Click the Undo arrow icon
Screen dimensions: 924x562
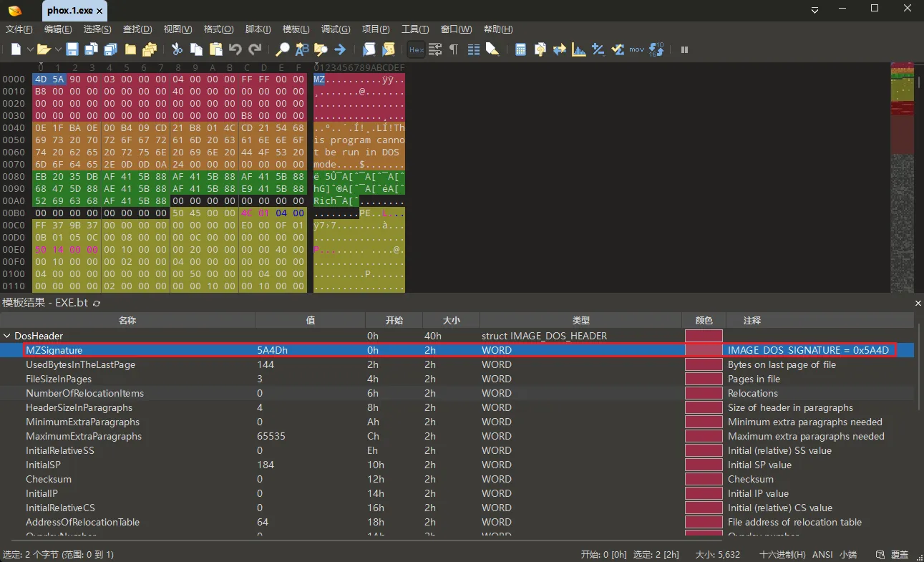235,49
